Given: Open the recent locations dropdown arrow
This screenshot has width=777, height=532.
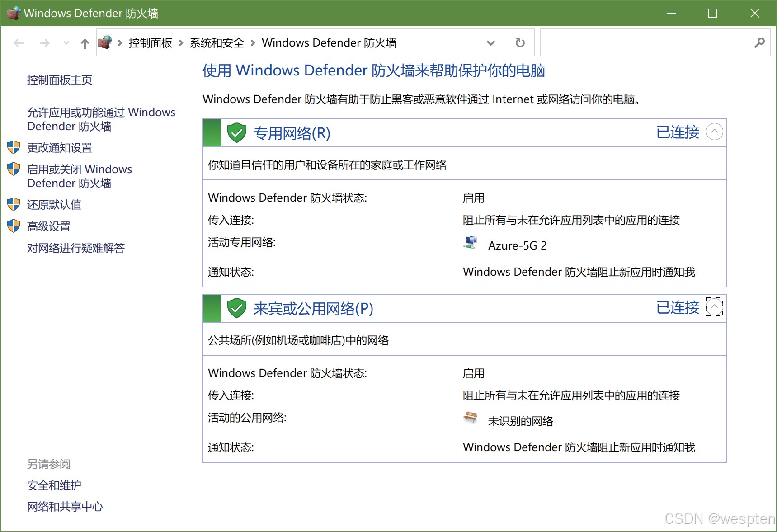Looking at the screenshot, I should pyautogui.click(x=66, y=43).
